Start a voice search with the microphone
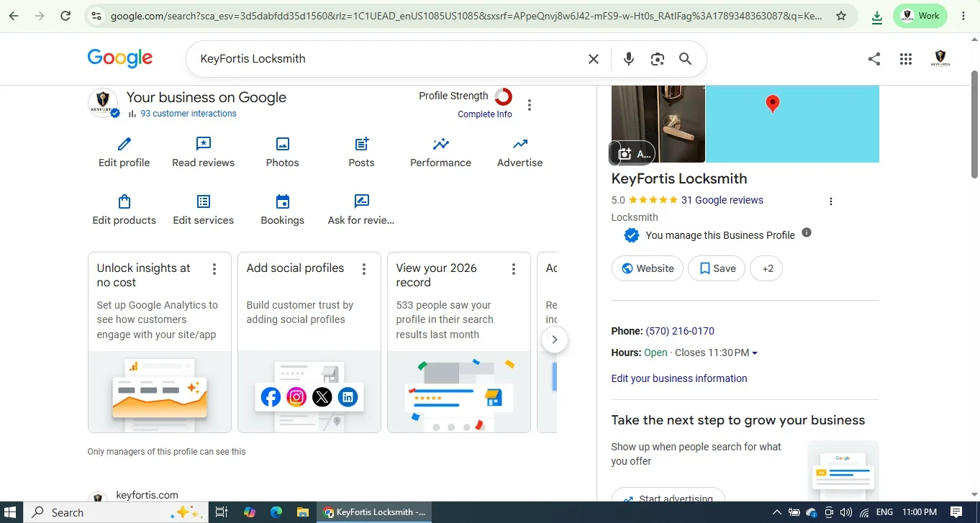The image size is (980, 523). [x=629, y=59]
